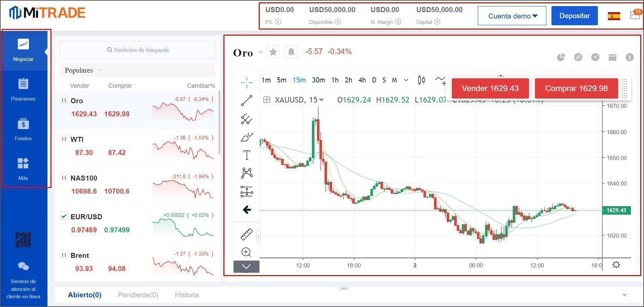644x307 pixels.
Task: Click the zoom in magnifier tool
Action: pos(246,252)
